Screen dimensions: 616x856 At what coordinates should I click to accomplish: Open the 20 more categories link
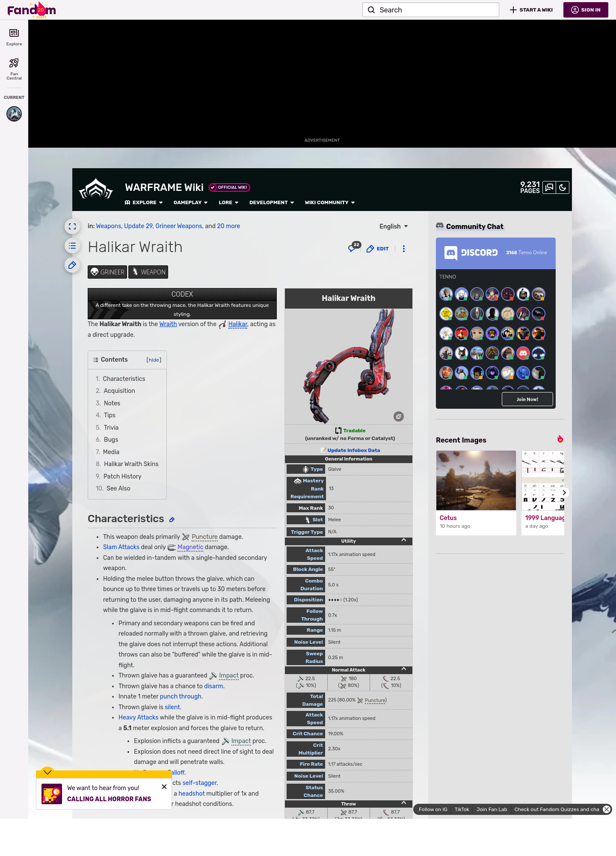tap(228, 226)
